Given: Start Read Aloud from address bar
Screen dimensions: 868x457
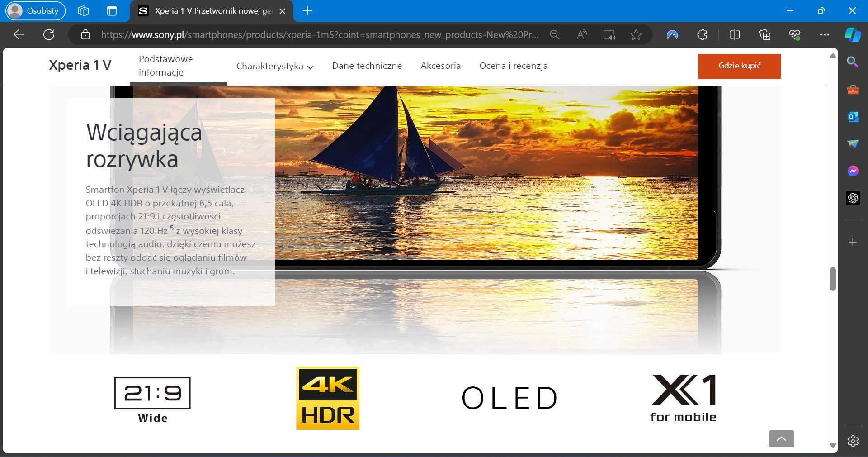Looking at the screenshot, I should (x=582, y=35).
